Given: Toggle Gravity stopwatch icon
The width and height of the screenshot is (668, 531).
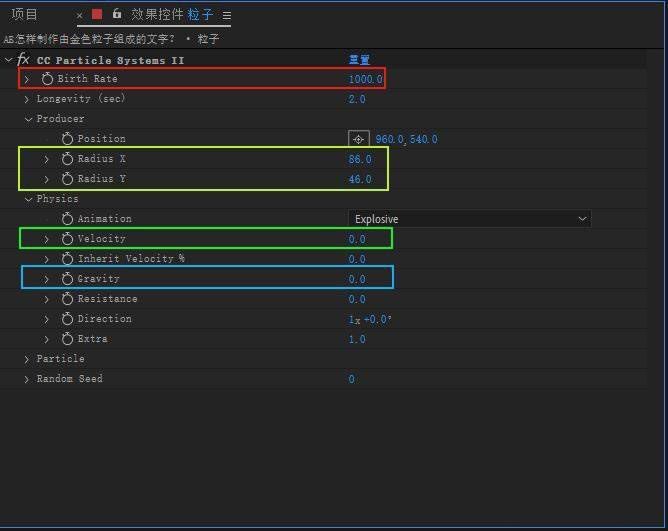Looking at the screenshot, I should [x=67, y=279].
